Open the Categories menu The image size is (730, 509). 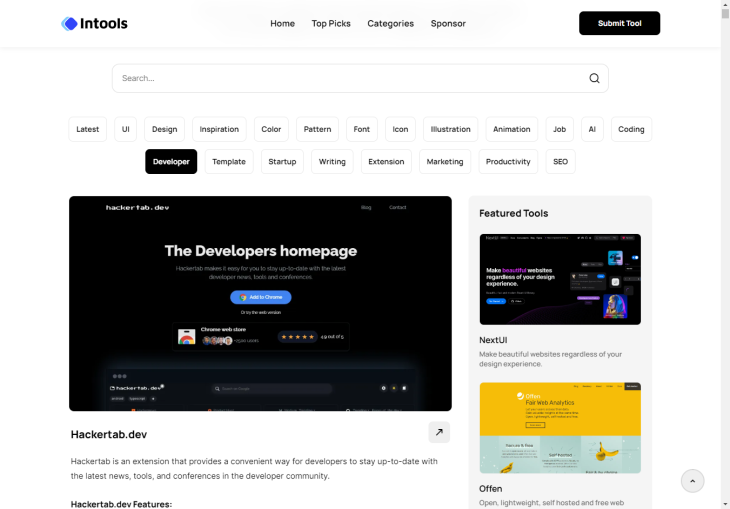point(390,23)
